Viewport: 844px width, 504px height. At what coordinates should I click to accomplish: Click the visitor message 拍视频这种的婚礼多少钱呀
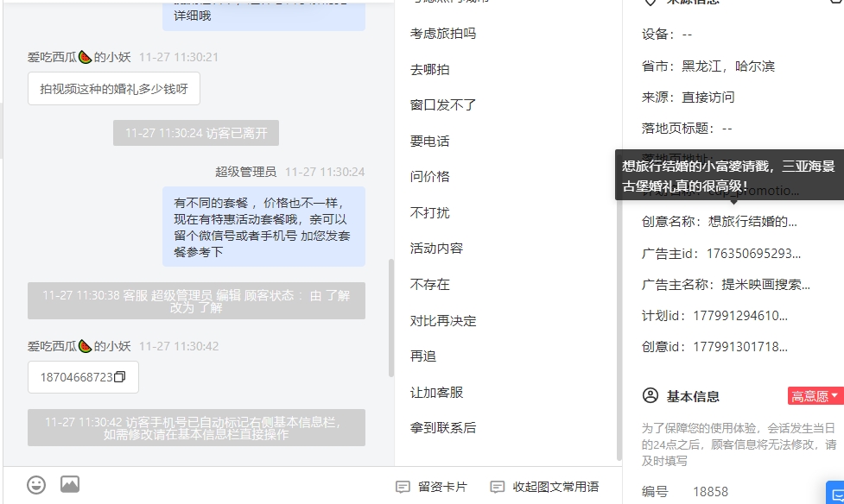click(x=114, y=89)
